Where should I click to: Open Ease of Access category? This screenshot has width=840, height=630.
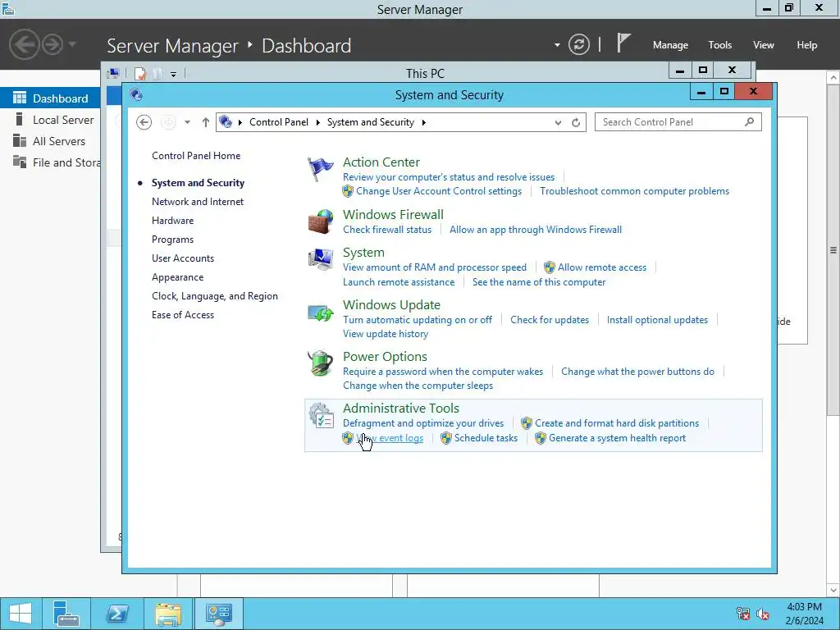183,315
